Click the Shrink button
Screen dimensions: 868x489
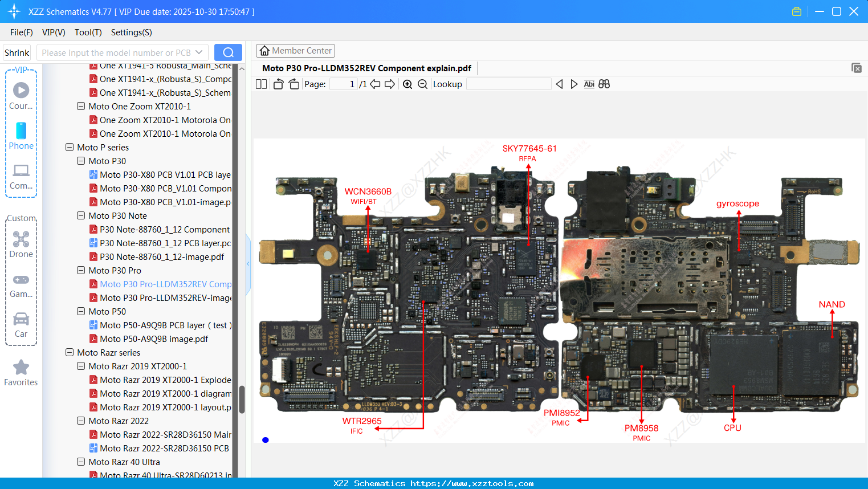coord(17,52)
